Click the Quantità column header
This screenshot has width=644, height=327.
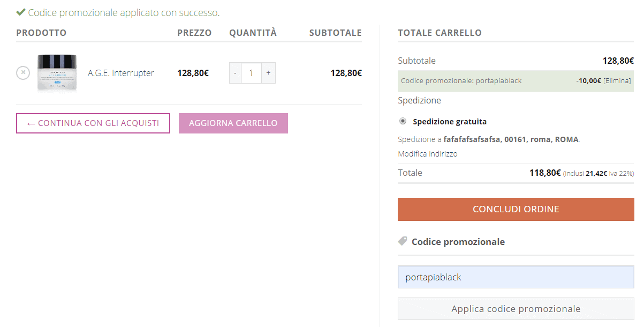[253, 33]
